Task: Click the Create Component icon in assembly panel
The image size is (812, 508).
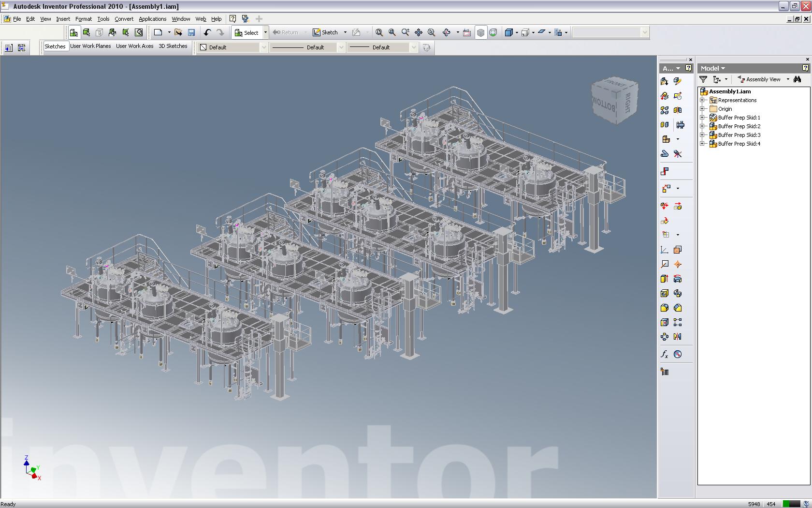Action: pos(678,81)
